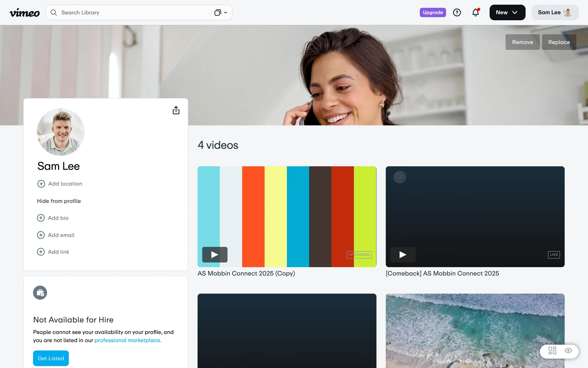Remove the profile cover image
This screenshot has width=588, height=368.
[522, 42]
